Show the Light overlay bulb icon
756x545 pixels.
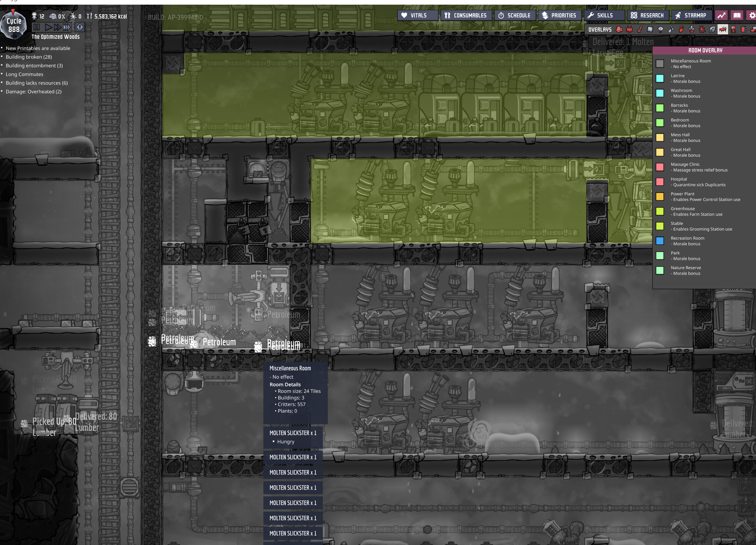[x=661, y=30]
